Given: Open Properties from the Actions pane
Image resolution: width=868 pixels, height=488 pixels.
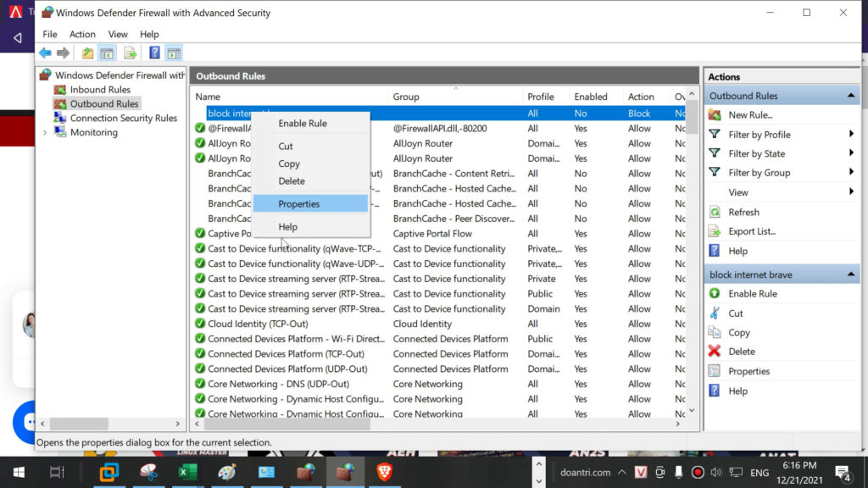Looking at the screenshot, I should point(748,371).
